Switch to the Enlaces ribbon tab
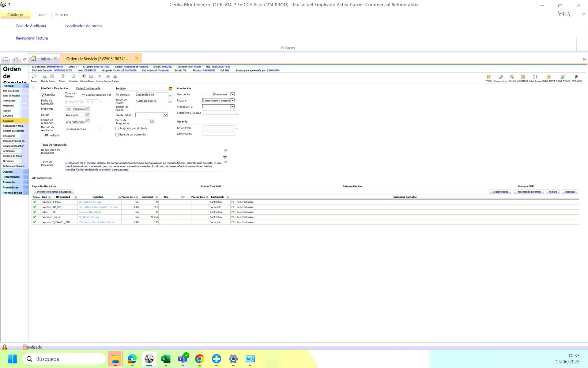Screen dimensions: 588x368 pyautogui.click(x=62, y=14)
